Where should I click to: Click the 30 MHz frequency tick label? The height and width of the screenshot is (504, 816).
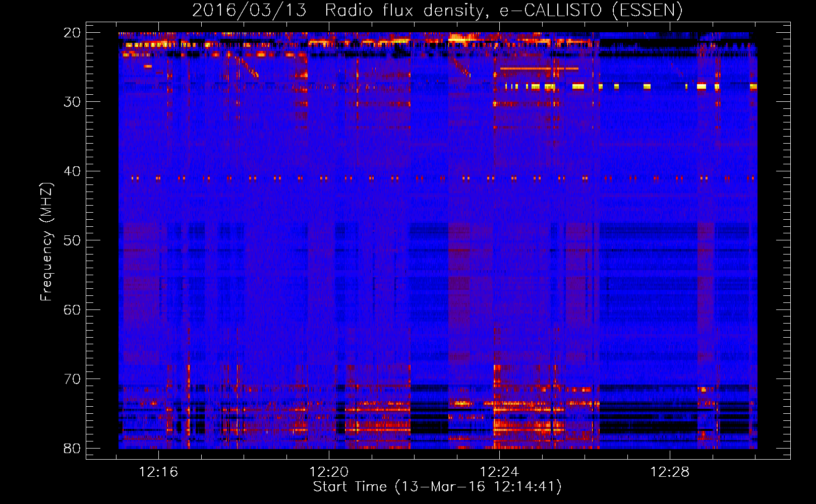(x=72, y=102)
